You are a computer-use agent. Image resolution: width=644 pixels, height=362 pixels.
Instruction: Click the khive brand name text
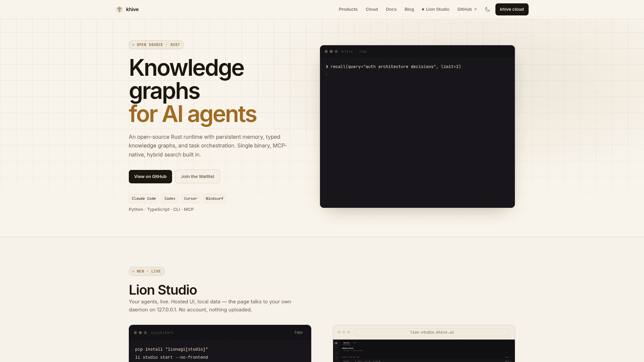pos(132,9)
